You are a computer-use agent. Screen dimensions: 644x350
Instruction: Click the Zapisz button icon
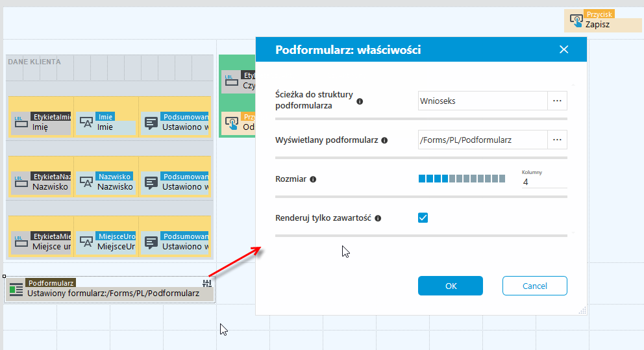576,21
